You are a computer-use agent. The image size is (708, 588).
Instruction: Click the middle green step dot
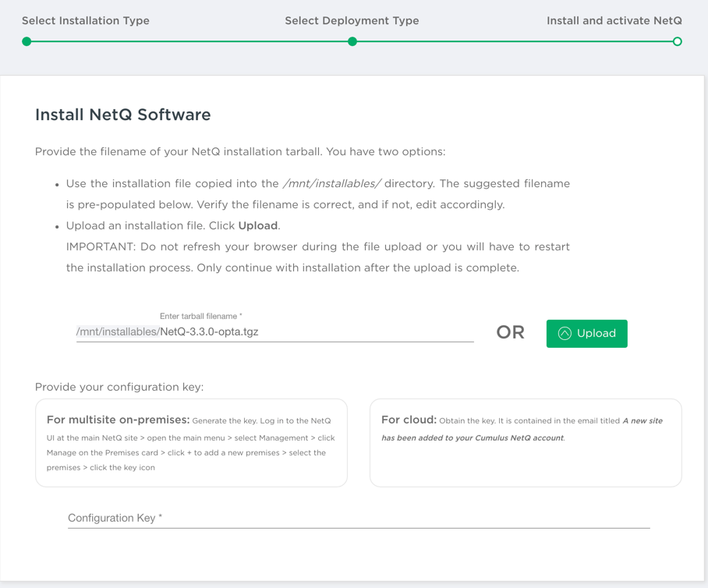click(x=352, y=41)
